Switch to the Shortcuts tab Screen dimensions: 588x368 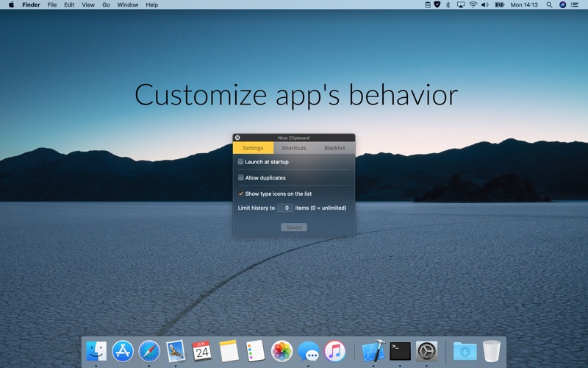point(294,148)
